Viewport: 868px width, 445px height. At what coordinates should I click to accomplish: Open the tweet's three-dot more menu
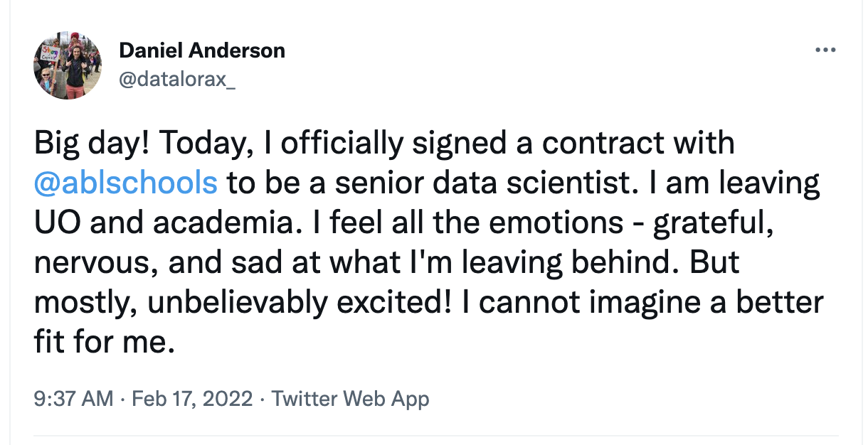[x=825, y=50]
